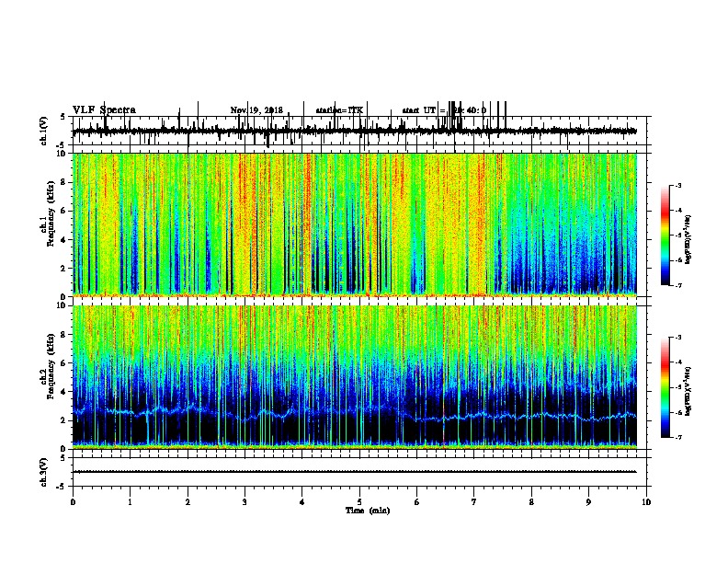728x563 pixels.
Task: Click the "6" kHz tick on ch.2 spectrogram
Action: (x=64, y=362)
